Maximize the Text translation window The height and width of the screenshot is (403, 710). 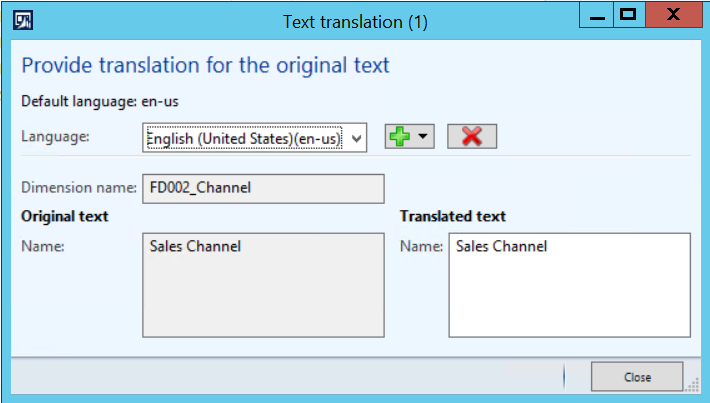(628, 15)
